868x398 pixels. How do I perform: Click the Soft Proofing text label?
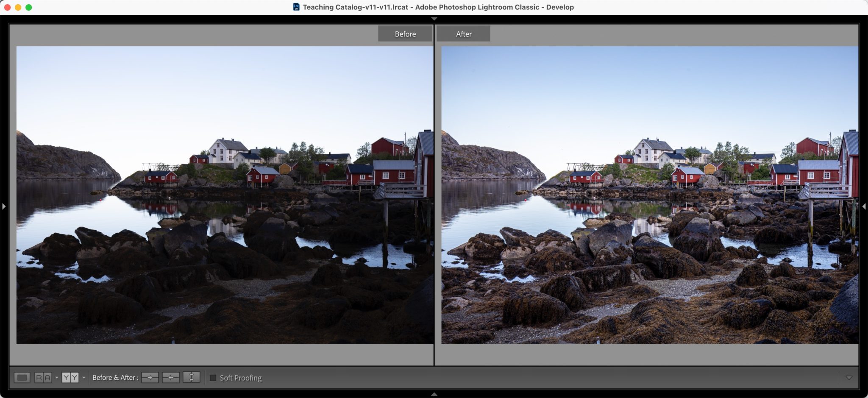(240, 377)
